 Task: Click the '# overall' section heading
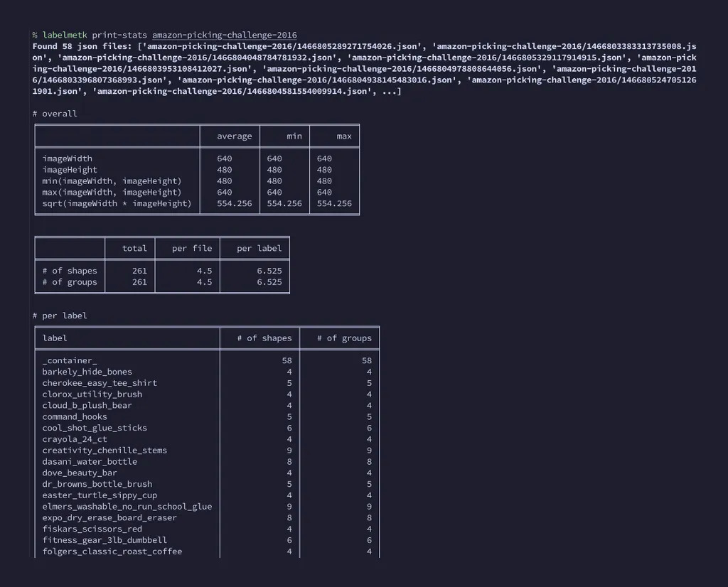(55, 114)
